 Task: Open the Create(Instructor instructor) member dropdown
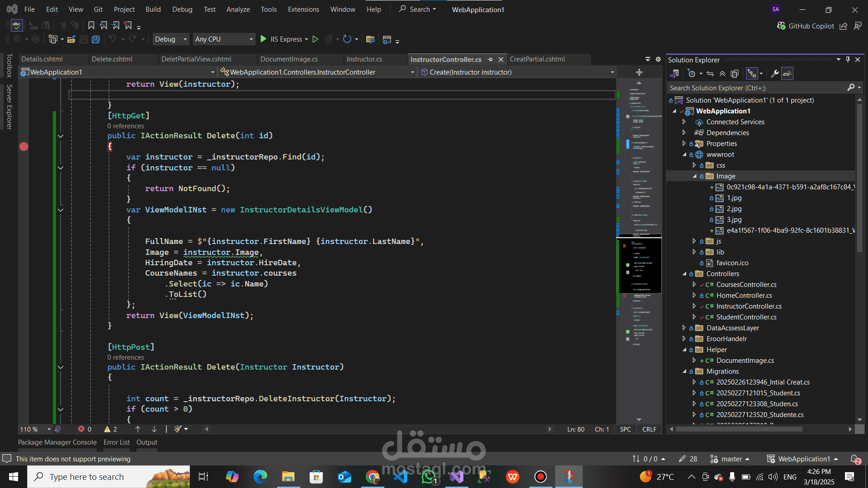pyautogui.click(x=517, y=72)
